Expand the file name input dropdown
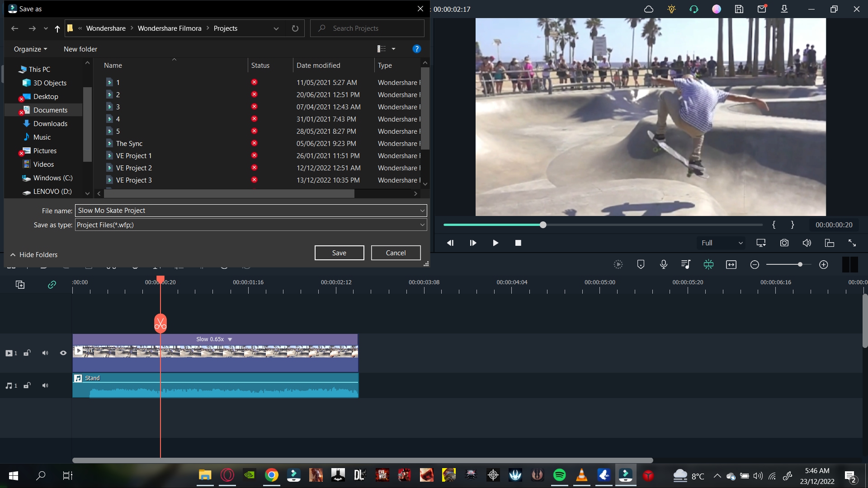This screenshot has width=868, height=488. point(422,210)
